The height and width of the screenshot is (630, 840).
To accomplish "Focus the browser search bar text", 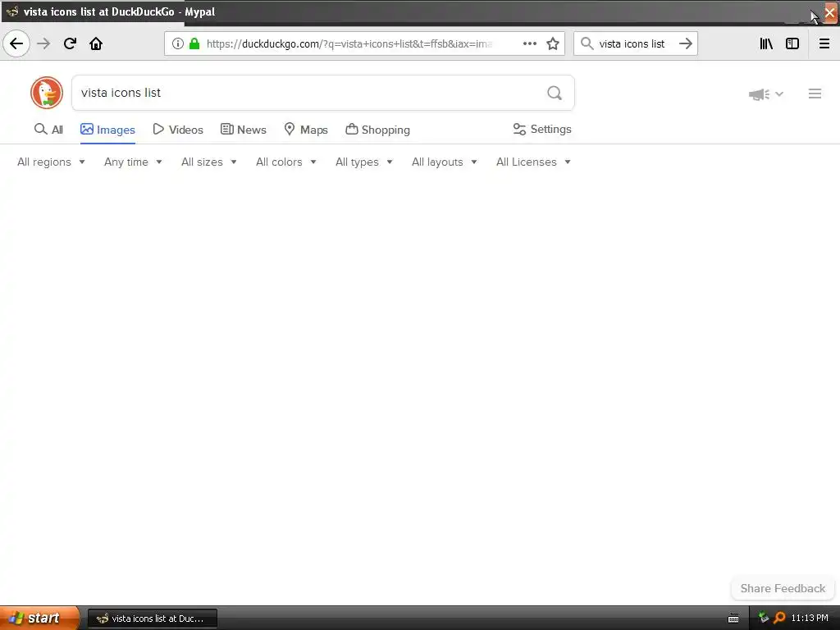I will coord(632,44).
